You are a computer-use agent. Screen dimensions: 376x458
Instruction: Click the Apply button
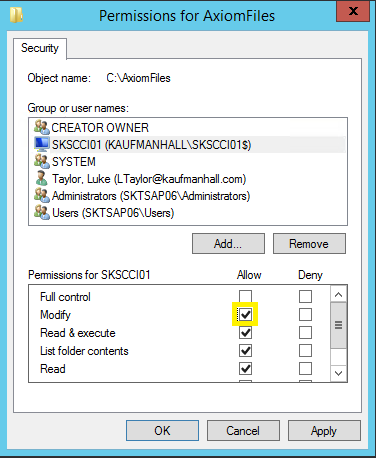pyautogui.click(x=324, y=430)
